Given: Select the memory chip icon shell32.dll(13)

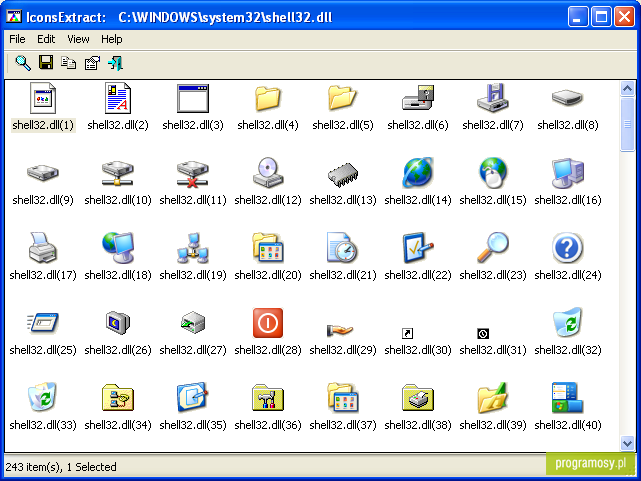Looking at the screenshot, I should tap(343, 175).
